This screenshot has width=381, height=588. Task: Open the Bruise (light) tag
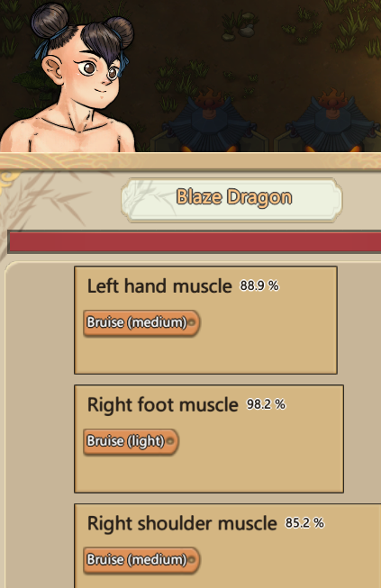(131, 441)
